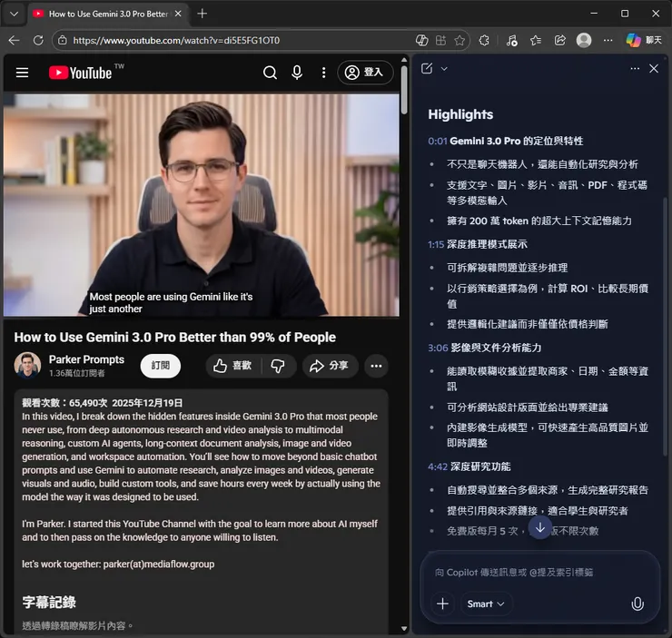
Task: Click the 字幕記錄 transcript heading
Action: [x=49, y=602]
